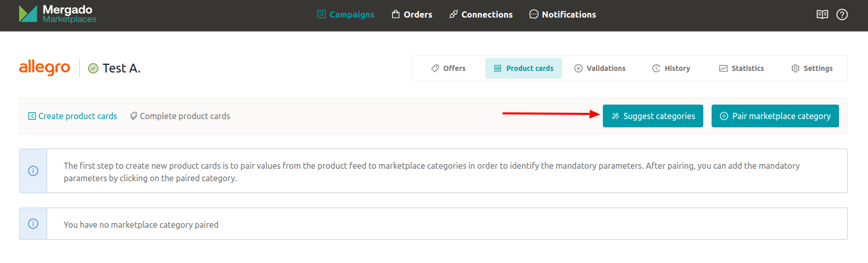Open the campaign Settings tab

(812, 68)
